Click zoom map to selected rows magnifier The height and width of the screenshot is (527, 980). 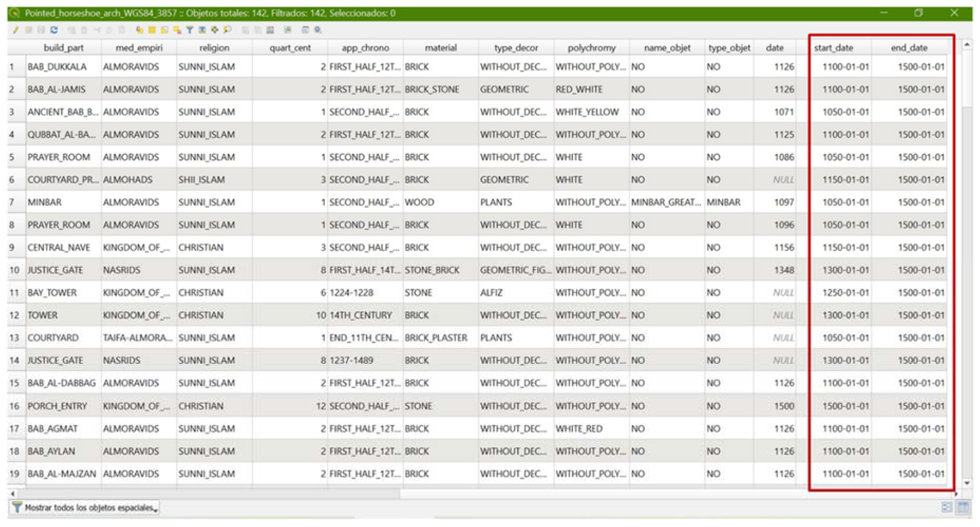[x=228, y=30]
